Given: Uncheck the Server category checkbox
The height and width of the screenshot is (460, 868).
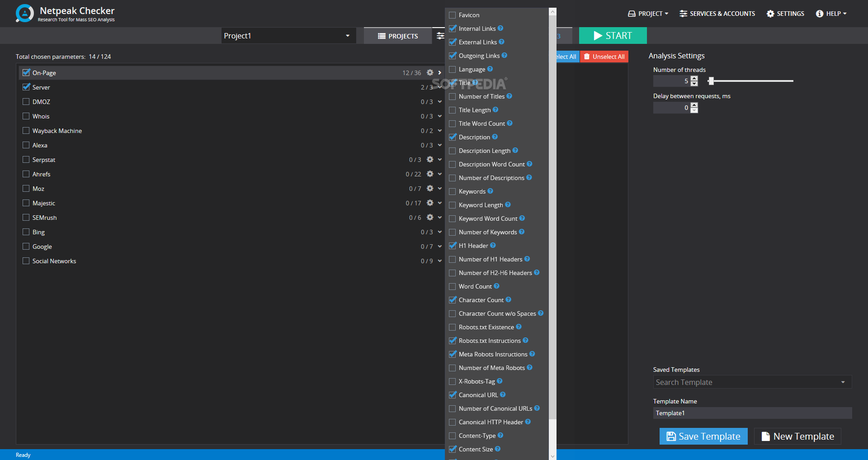Looking at the screenshot, I should 26,87.
